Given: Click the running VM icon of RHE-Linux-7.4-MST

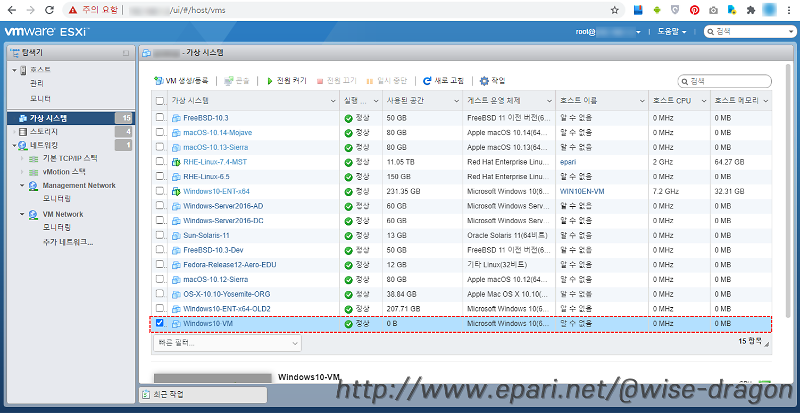Looking at the screenshot, I should pos(176,162).
